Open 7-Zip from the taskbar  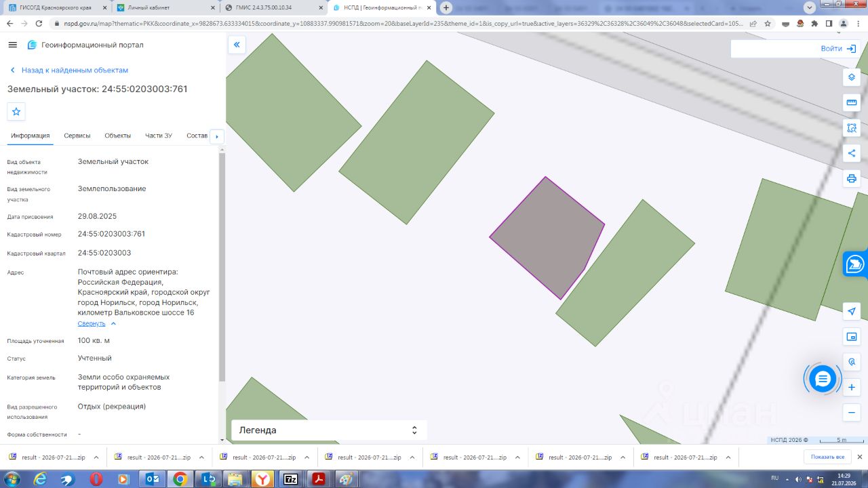290,479
